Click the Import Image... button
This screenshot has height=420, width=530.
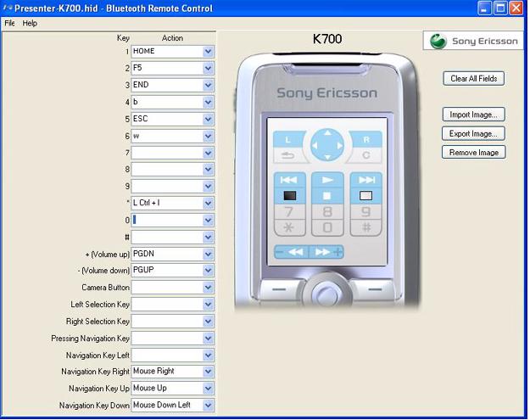(473, 115)
